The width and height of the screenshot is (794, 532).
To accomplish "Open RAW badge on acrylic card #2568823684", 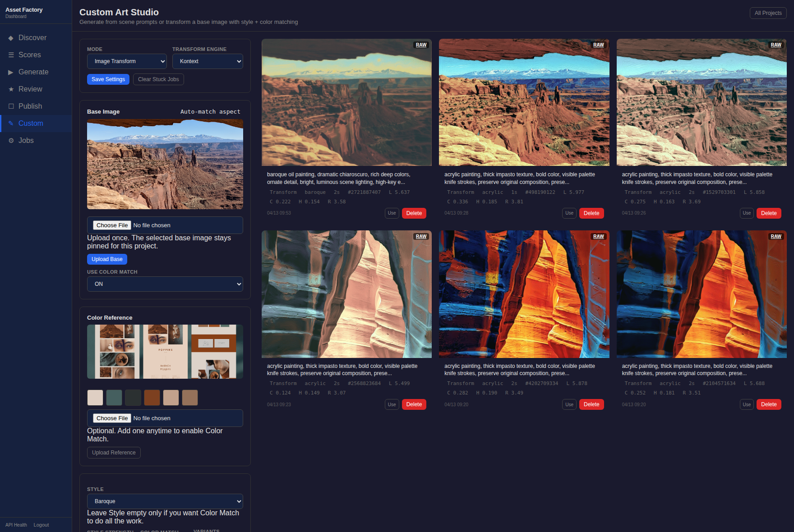I will tap(421, 237).
